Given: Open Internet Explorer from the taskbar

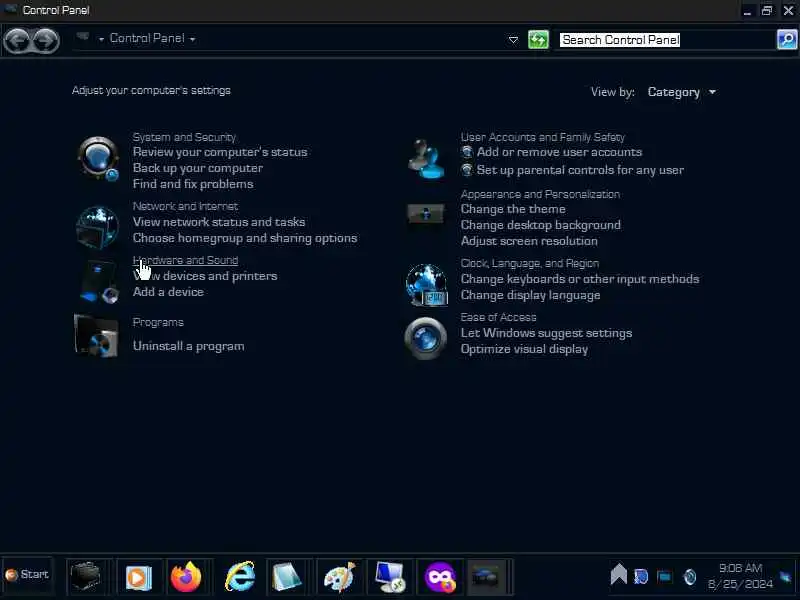Looking at the screenshot, I should click(x=240, y=577).
